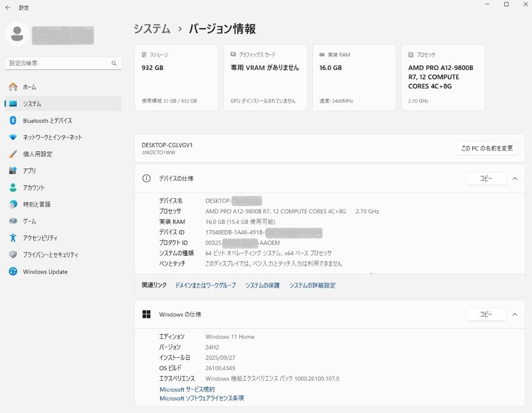Click the 16.0 GB (15.4 GB 使用可能) value
Image resolution: width=532 pixels, height=413 pixels.
(240, 222)
